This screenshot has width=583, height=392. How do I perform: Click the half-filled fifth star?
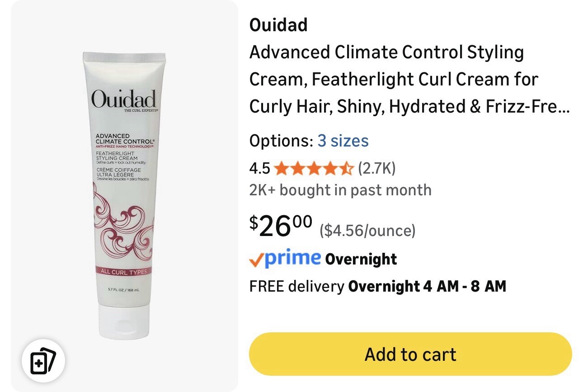346,169
